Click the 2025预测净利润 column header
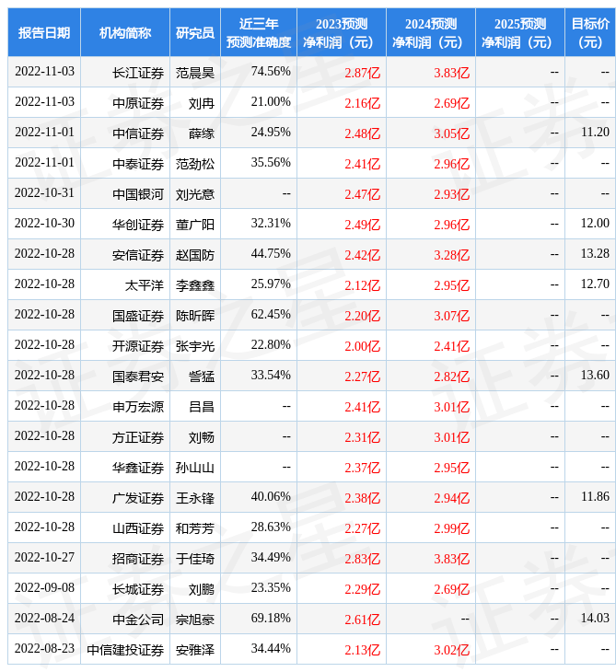 pyautogui.click(x=520, y=32)
